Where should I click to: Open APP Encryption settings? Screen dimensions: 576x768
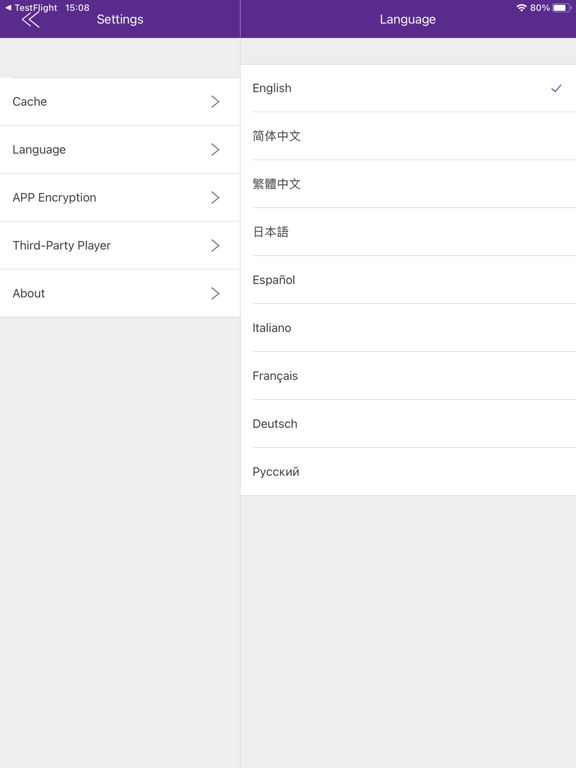[120, 197]
